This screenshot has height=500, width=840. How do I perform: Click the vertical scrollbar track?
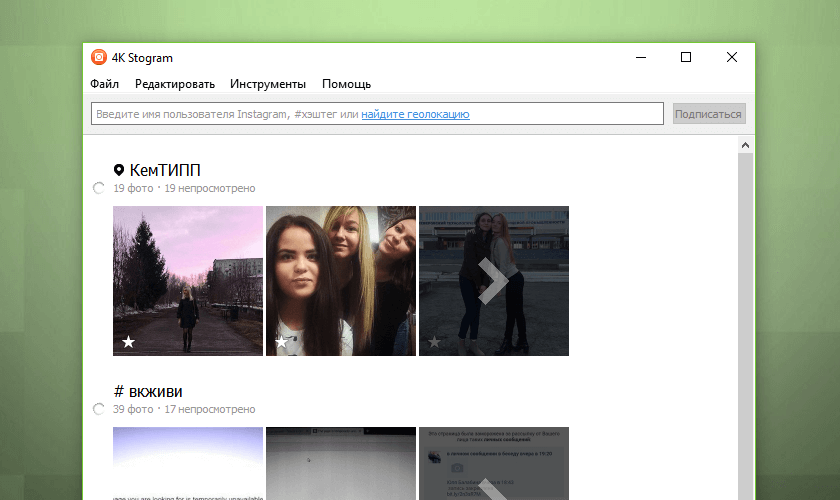coord(745,326)
